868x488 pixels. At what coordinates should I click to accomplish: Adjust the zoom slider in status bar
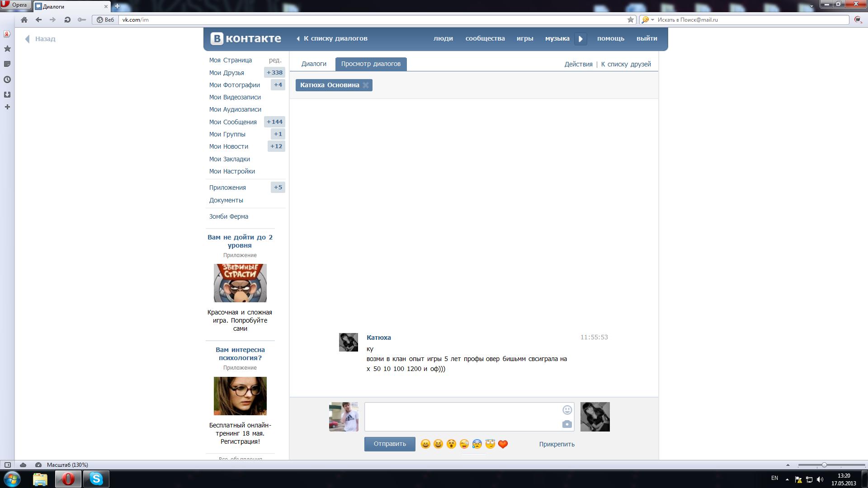coord(824,465)
